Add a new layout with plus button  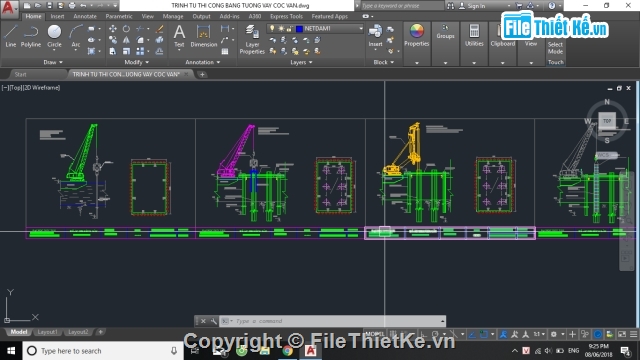click(x=101, y=332)
